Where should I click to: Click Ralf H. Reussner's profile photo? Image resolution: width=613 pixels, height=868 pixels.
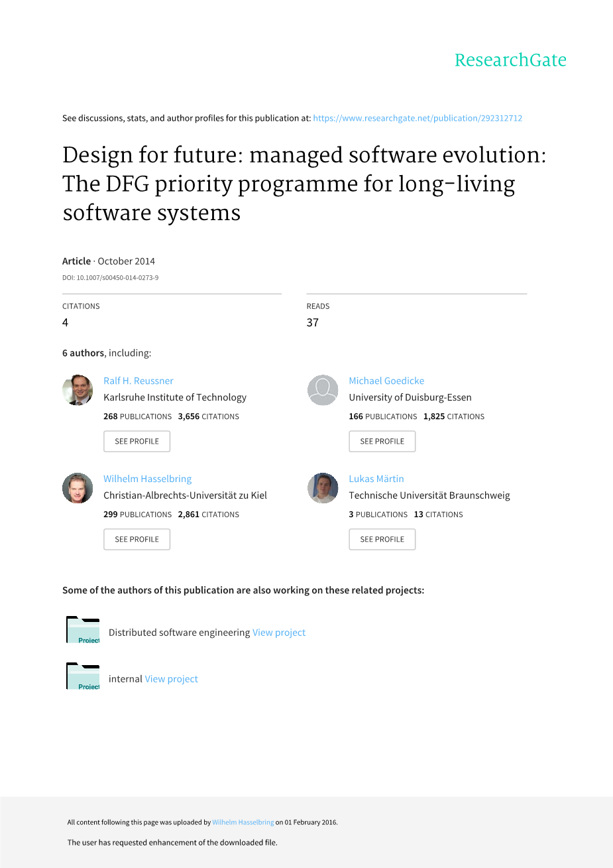[x=78, y=390]
